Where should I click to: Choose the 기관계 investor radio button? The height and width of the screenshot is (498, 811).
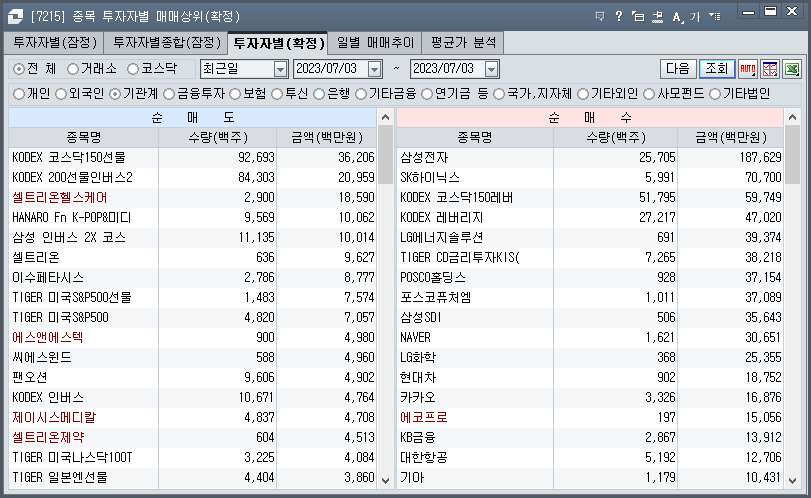[115, 94]
